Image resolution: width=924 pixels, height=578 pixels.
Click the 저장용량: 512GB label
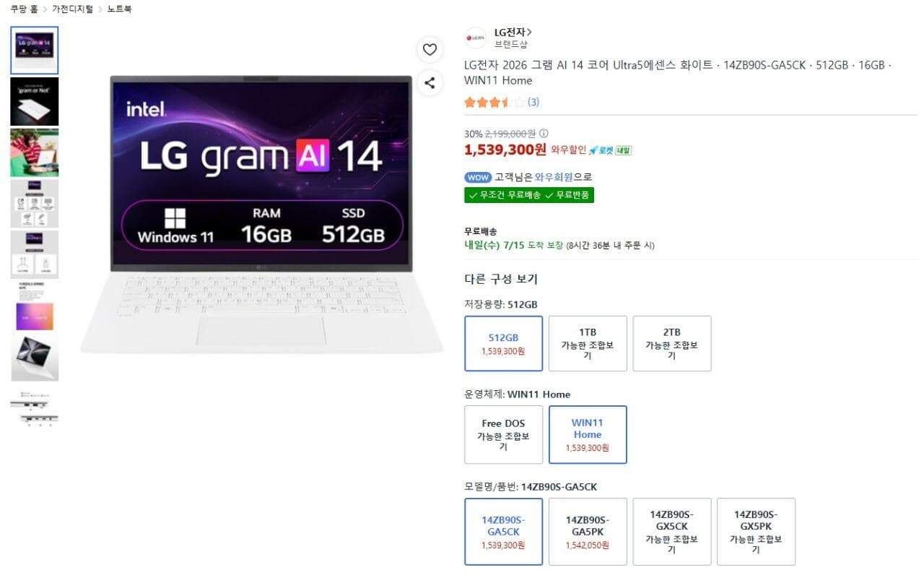[501, 305]
